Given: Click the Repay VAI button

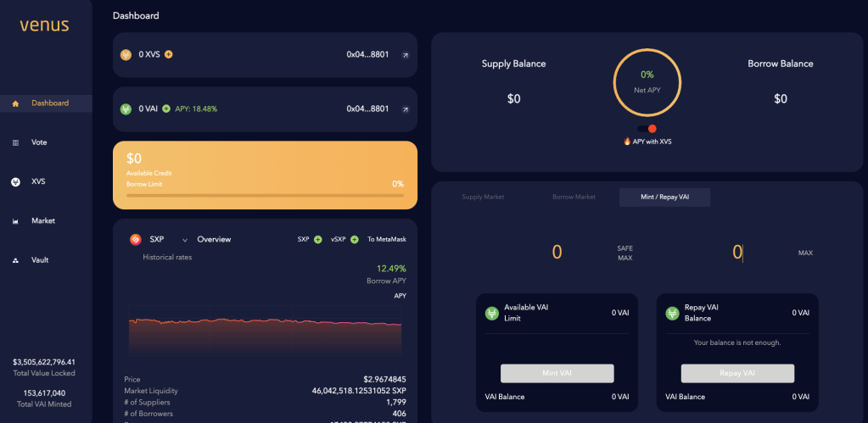Looking at the screenshot, I should pos(737,373).
